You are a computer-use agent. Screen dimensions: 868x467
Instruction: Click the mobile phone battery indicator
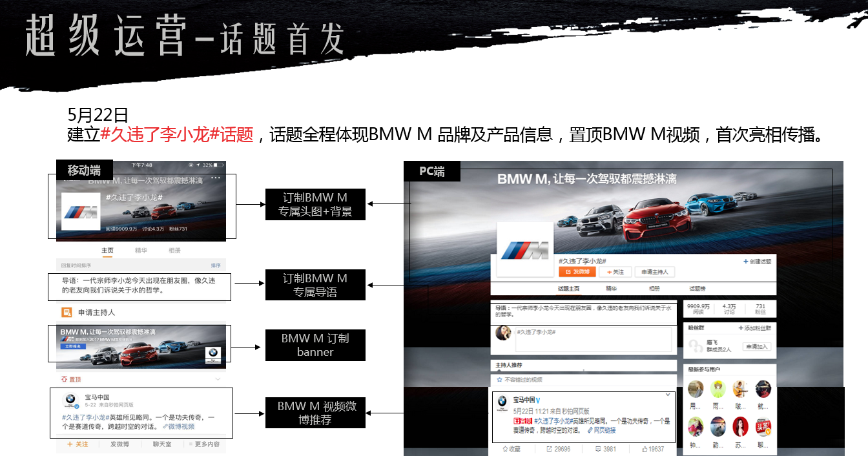pyautogui.click(x=220, y=165)
